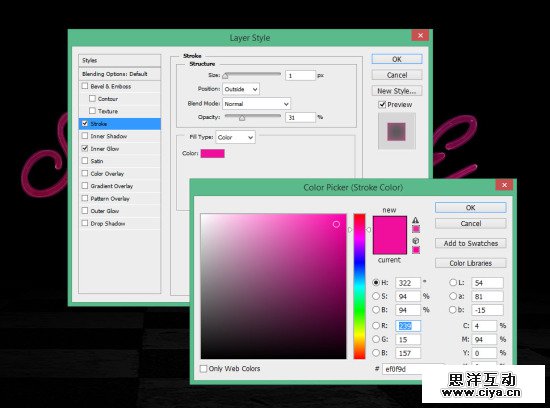Click the not-web-safe cube icon
Viewport: 550px width, 408px height.
coord(416,241)
